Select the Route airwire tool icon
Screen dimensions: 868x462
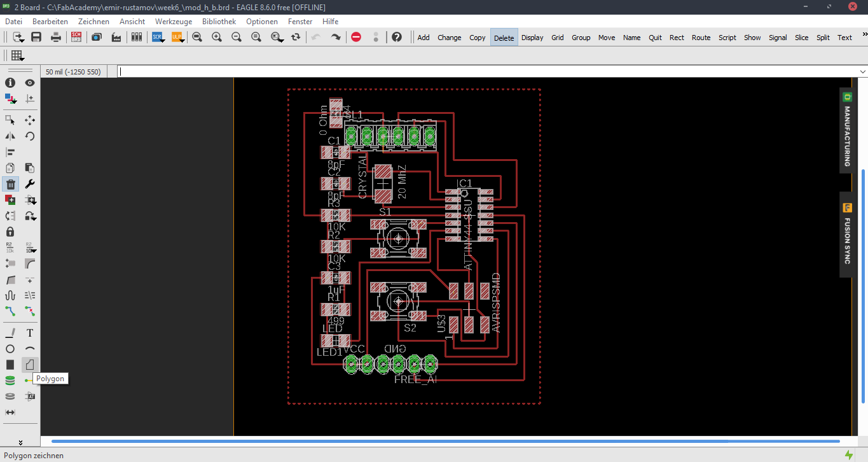pyautogui.click(x=10, y=311)
